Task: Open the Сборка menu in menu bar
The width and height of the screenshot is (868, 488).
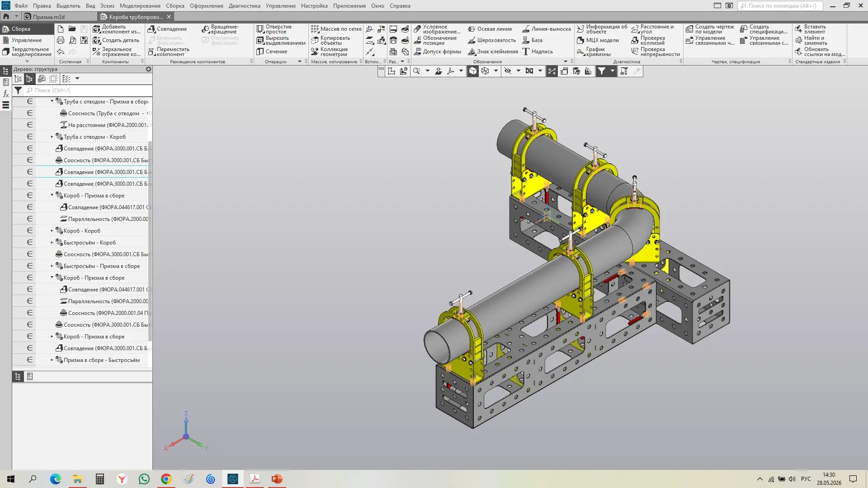Action: (175, 6)
